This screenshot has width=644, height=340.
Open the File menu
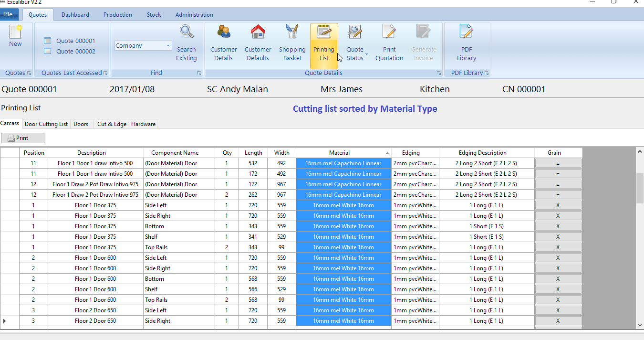[x=9, y=14]
